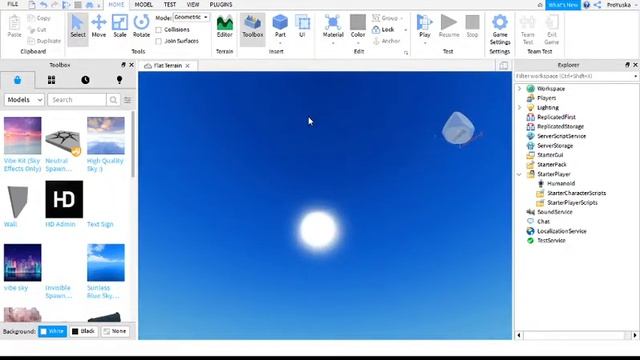Viewport: 640px width, 360px height.
Task: Set Toolbox background to Black
Action: (x=84, y=331)
